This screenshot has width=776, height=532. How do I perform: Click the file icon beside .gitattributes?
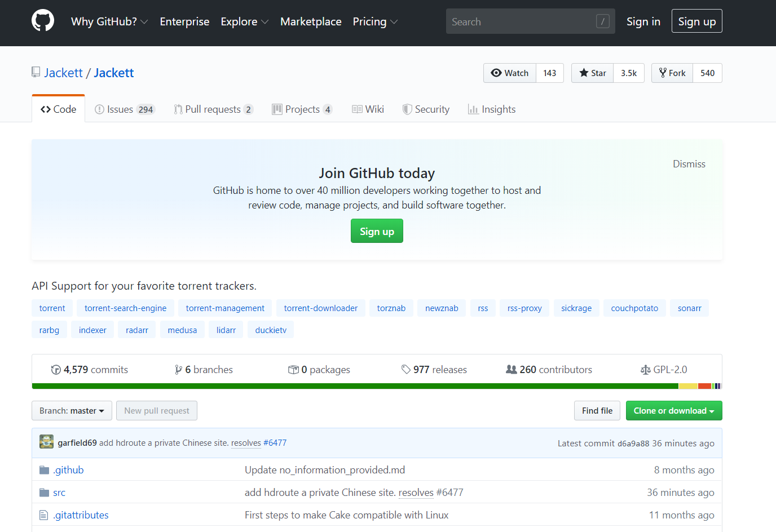point(45,515)
